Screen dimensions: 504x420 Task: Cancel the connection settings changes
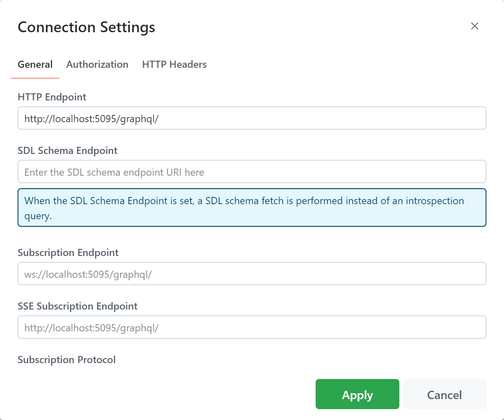click(444, 394)
